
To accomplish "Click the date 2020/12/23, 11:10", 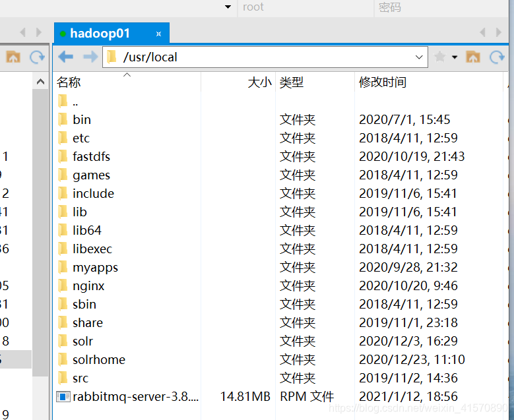I will (x=412, y=359).
